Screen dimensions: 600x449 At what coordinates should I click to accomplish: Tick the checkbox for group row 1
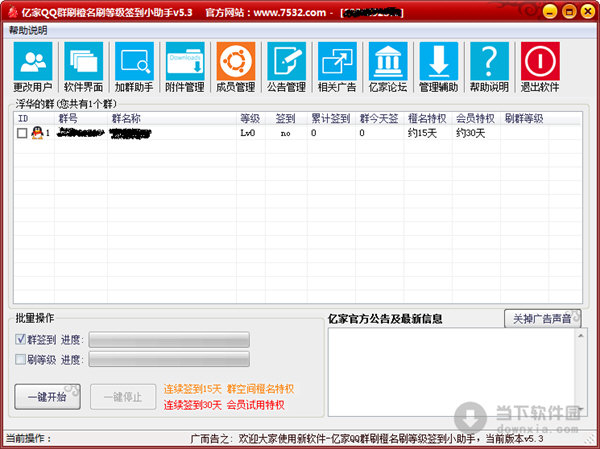[x=22, y=133]
